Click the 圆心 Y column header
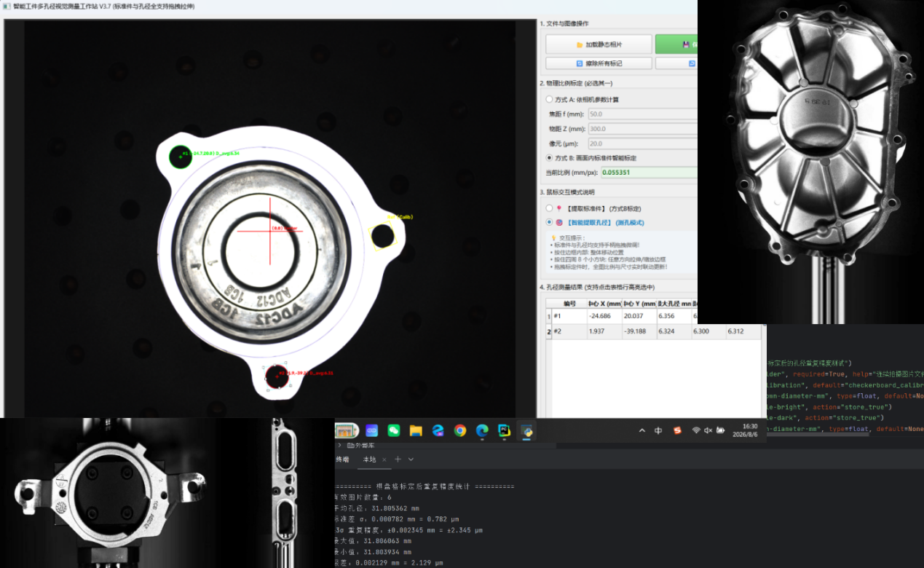The height and width of the screenshot is (568, 924). (639, 303)
